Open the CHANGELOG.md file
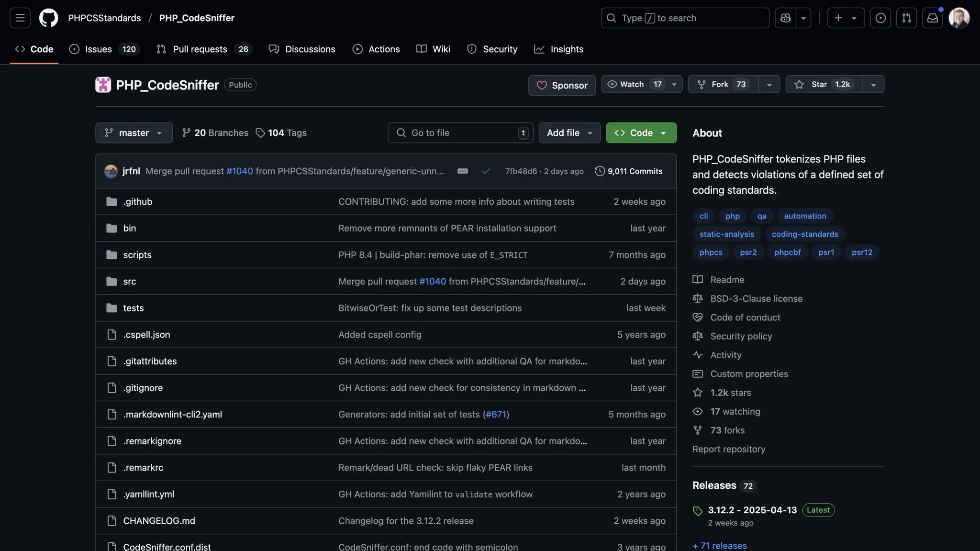Screen dimensions: 980x551 (x=159, y=521)
